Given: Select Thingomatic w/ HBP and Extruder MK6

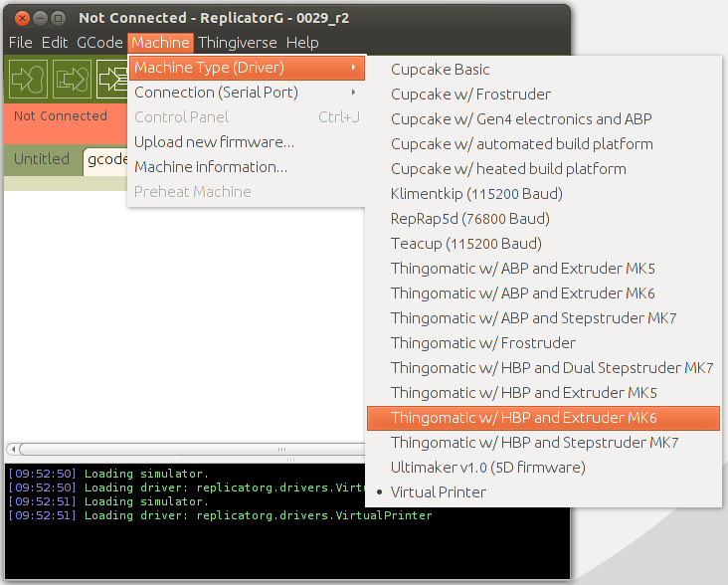Looking at the screenshot, I should (x=523, y=417).
